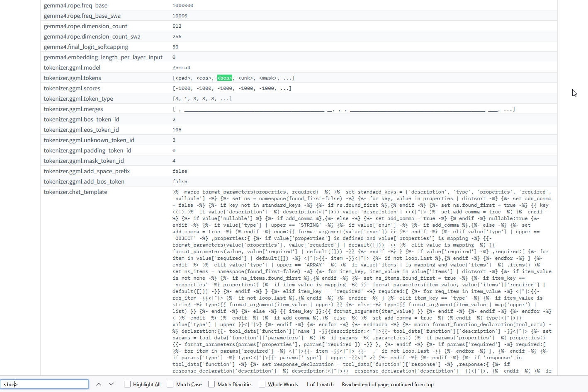Click the softcapping value 30
The image size is (588, 392).
pyautogui.click(x=175, y=47)
